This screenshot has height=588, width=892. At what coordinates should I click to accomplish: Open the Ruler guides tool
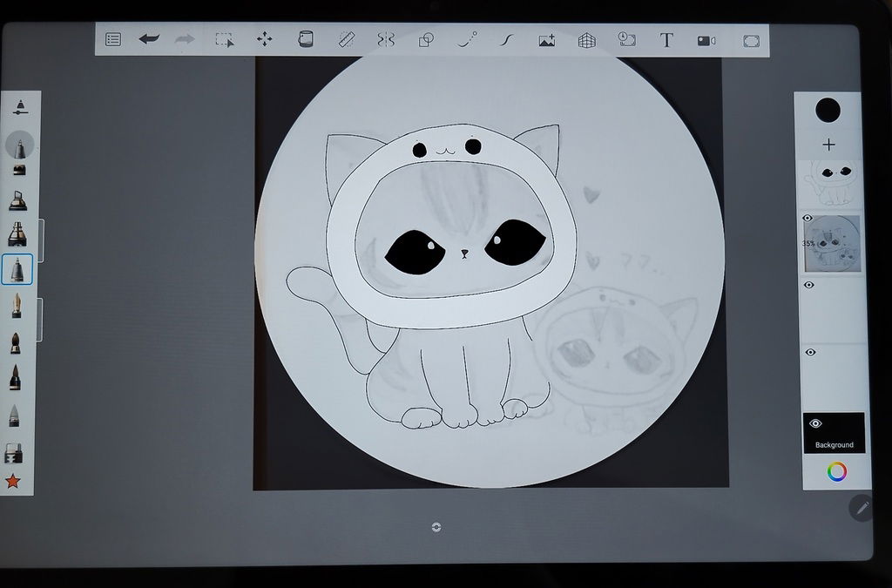[x=347, y=39]
